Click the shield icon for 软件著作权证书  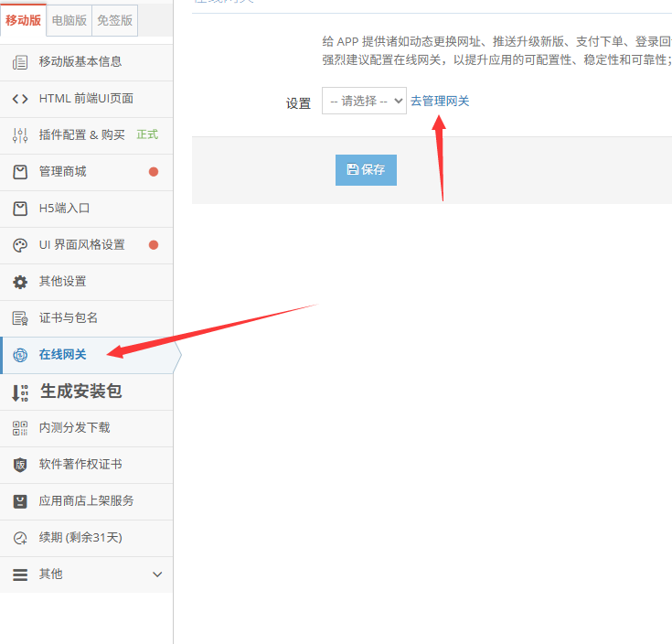[x=20, y=465]
